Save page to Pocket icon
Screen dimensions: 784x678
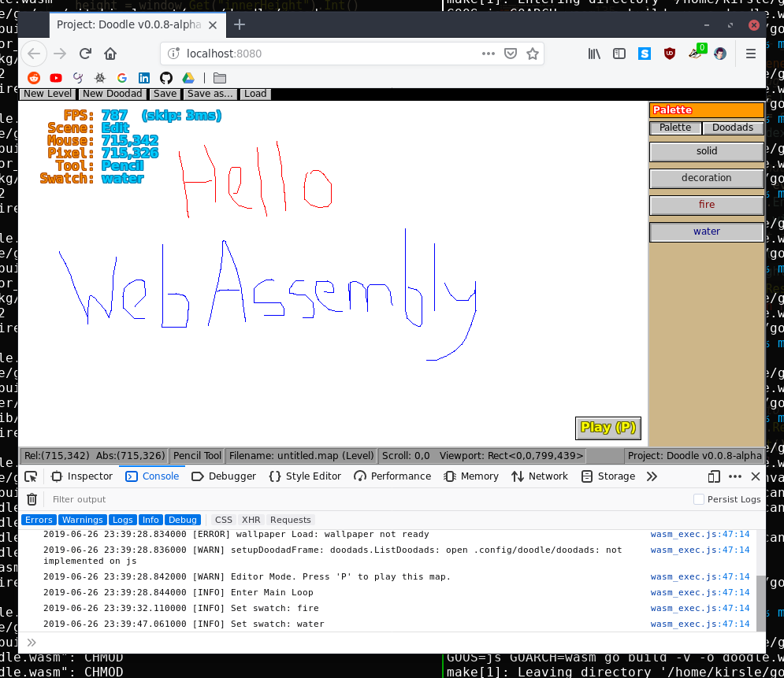point(511,54)
